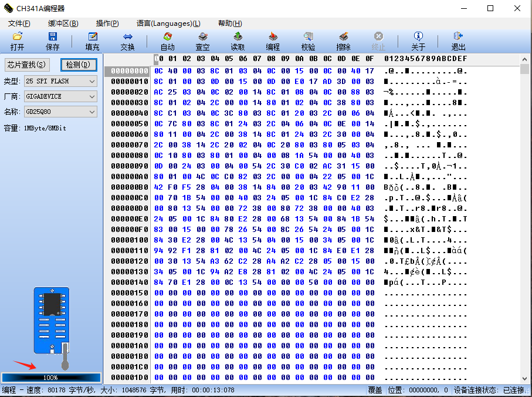Maximize the CH341A编程器 window

[490, 8]
